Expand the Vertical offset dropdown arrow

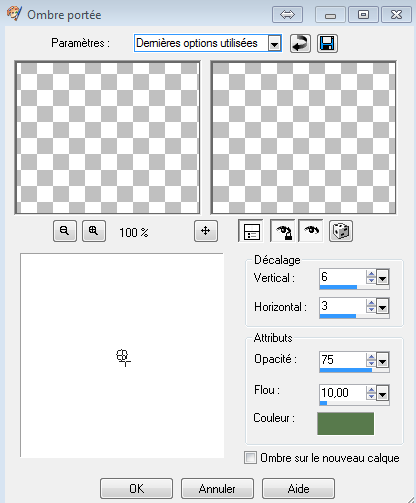point(383,277)
